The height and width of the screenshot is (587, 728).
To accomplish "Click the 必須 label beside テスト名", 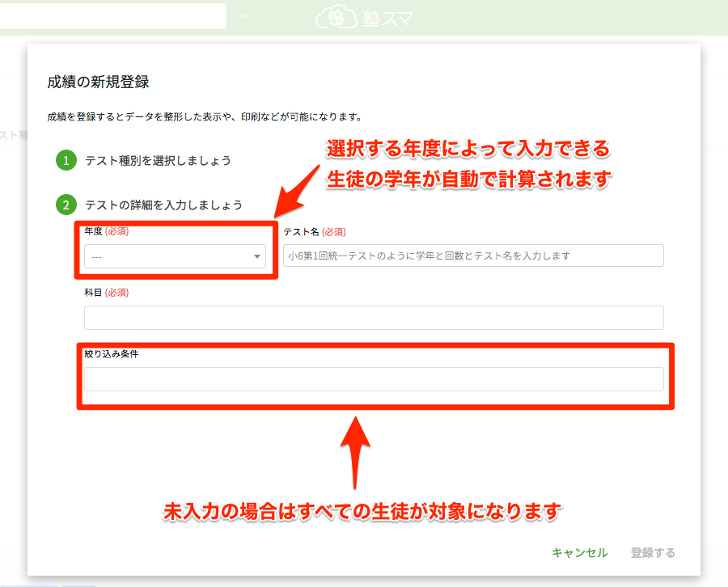I will (x=333, y=231).
